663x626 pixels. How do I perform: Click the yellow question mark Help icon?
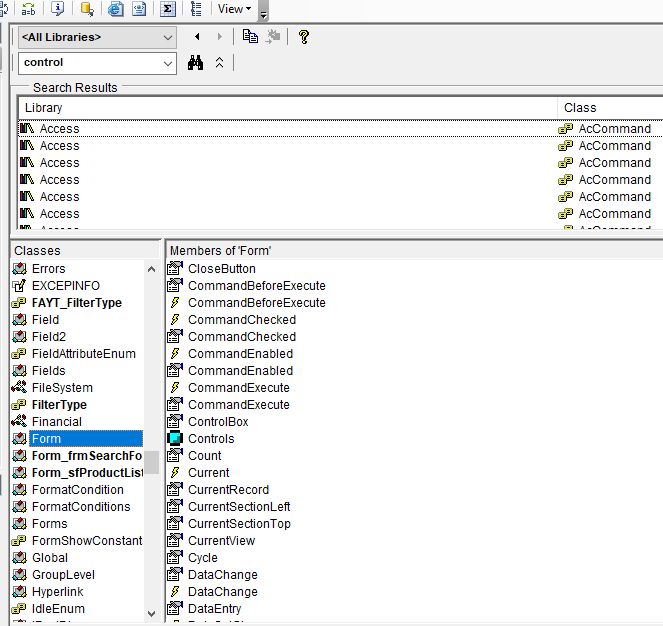(x=304, y=37)
